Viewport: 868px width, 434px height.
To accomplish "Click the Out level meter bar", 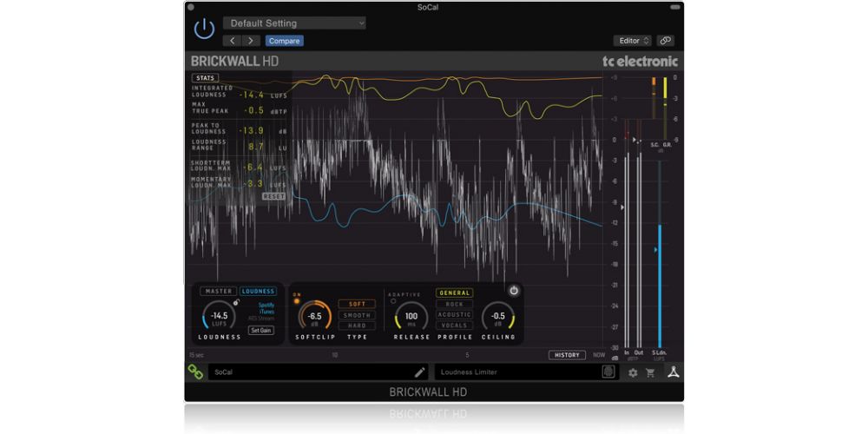I will (x=640, y=251).
